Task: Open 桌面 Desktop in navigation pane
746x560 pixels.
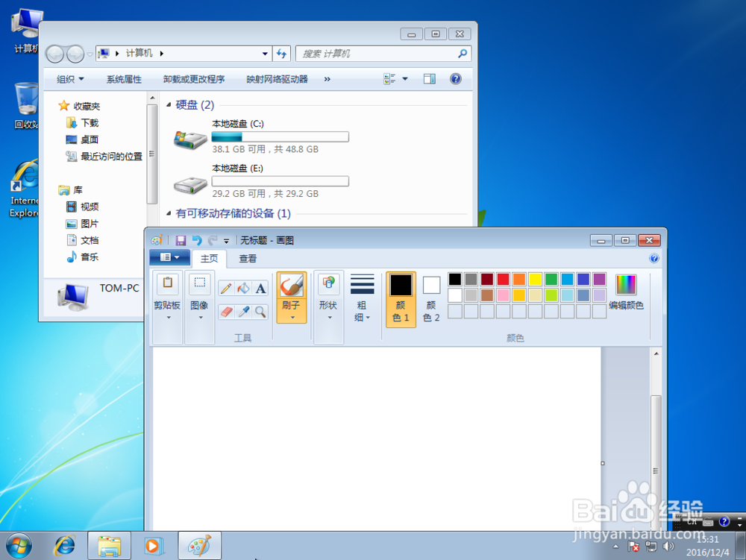Action: (x=82, y=139)
